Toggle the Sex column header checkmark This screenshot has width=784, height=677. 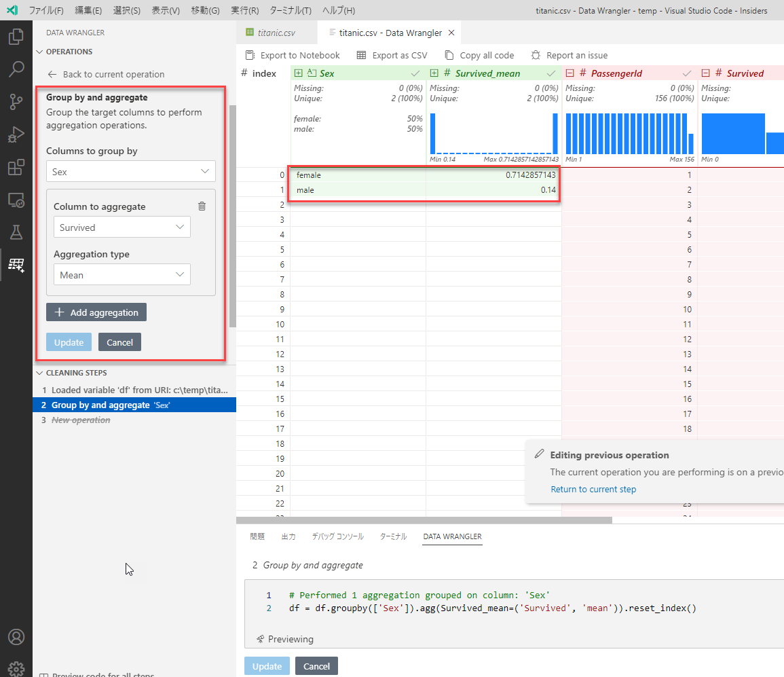[416, 72]
